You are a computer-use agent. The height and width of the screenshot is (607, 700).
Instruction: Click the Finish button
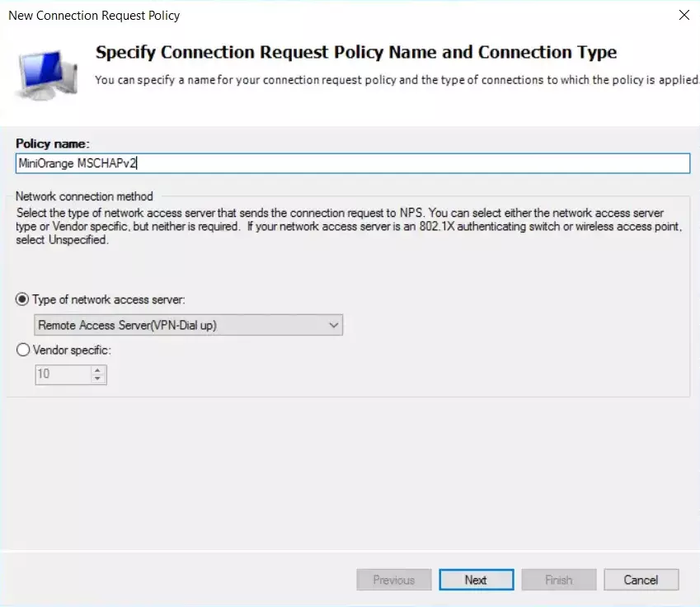[x=559, y=579]
